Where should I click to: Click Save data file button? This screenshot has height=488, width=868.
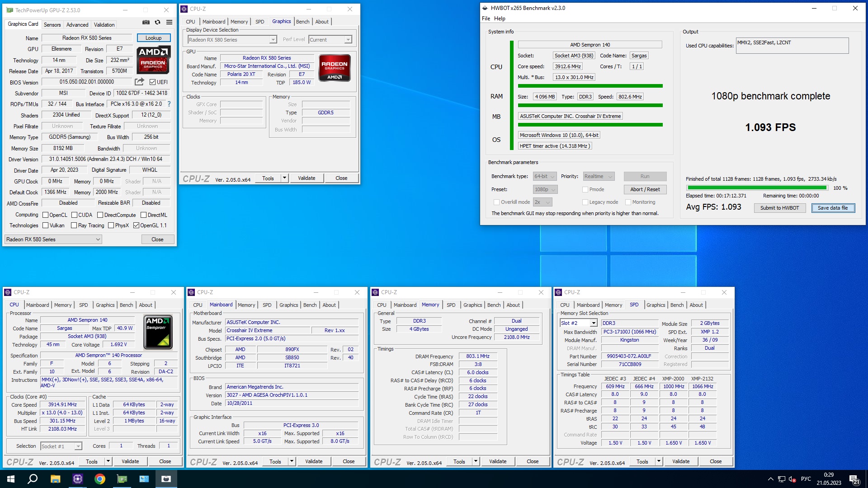(833, 208)
